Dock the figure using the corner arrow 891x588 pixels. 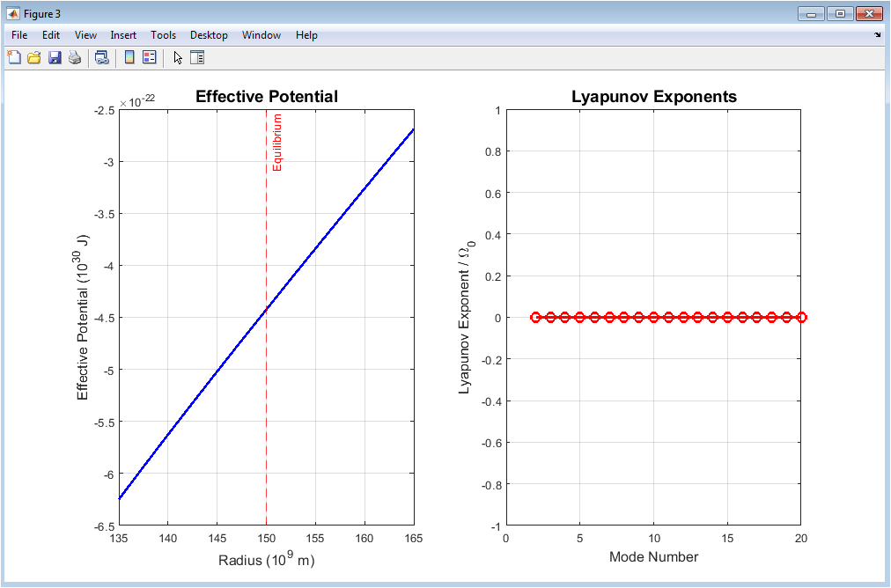point(877,35)
